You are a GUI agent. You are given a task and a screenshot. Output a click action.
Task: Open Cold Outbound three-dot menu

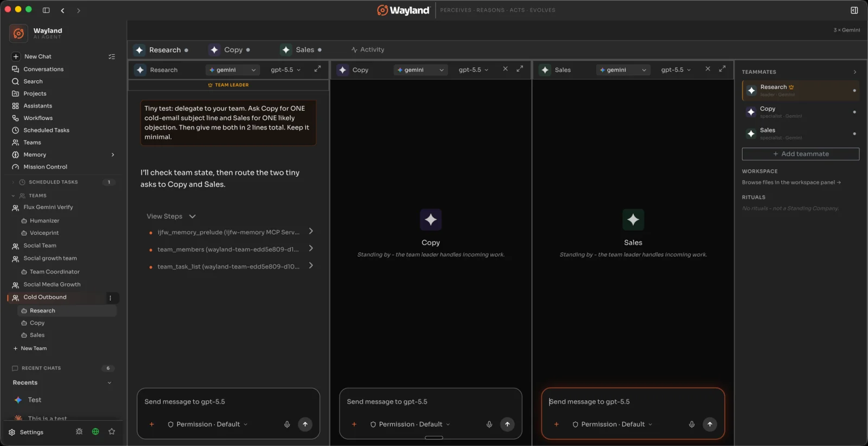(110, 298)
